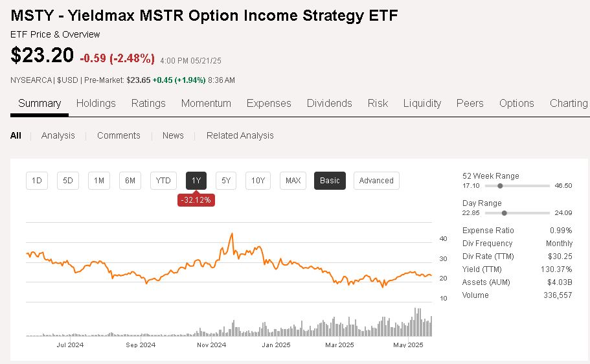Show the MAX chart range
This screenshot has height=364, width=590.
tap(293, 181)
